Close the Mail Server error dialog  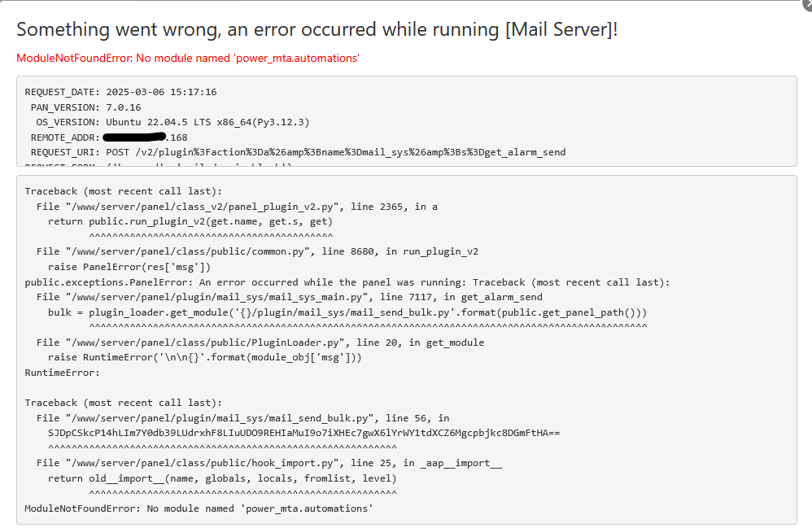click(x=806, y=3)
